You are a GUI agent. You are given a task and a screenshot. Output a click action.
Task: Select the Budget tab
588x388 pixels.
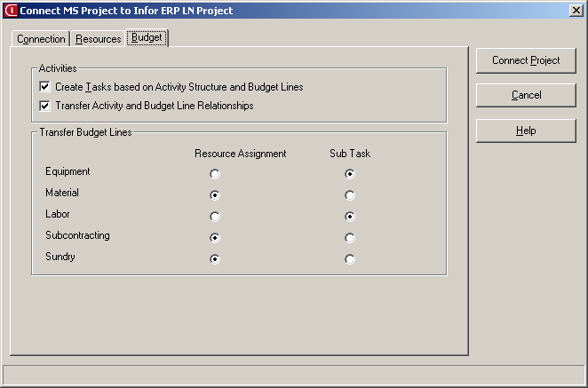pyautogui.click(x=147, y=38)
